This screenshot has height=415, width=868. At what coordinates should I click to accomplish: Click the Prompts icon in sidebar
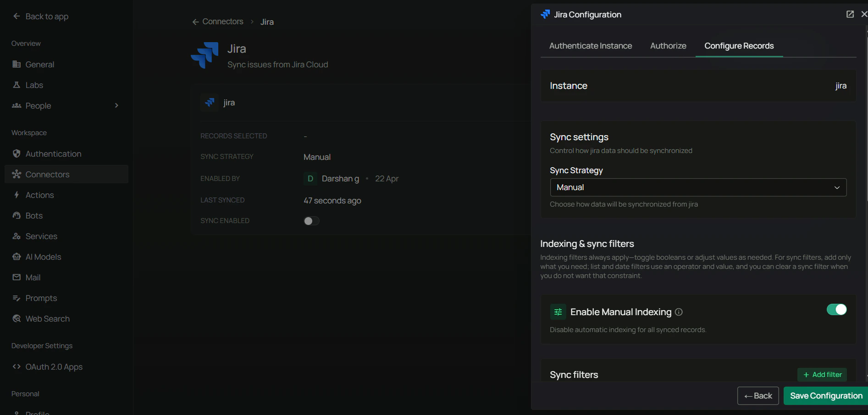(x=17, y=298)
